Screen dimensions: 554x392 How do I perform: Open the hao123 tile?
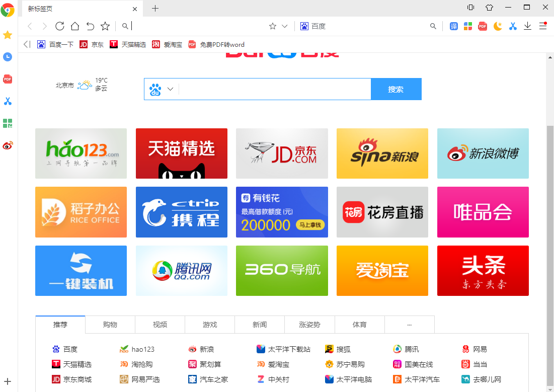(x=81, y=153)
